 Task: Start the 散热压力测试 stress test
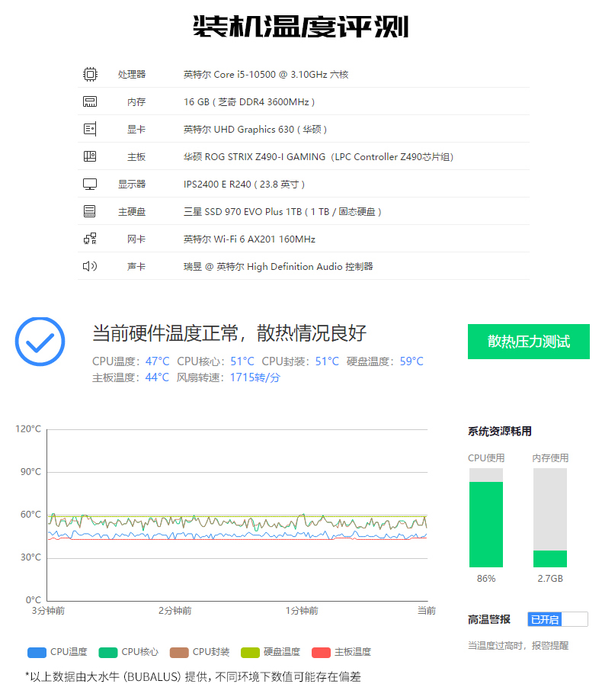[x=528, y=342]
